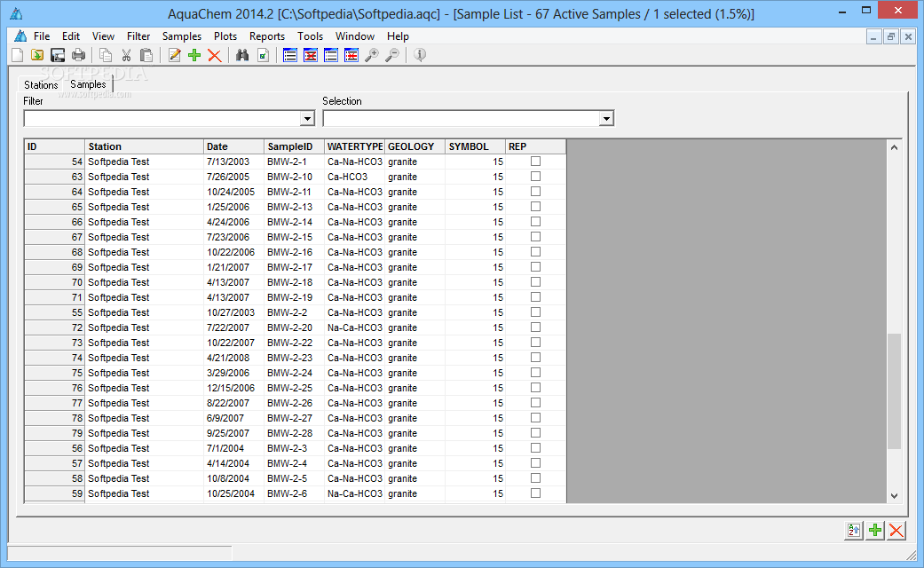Click the magnifier zoom-in plus icon
The width and height of the screenshot is (924, 568).
tap(372, 55)
